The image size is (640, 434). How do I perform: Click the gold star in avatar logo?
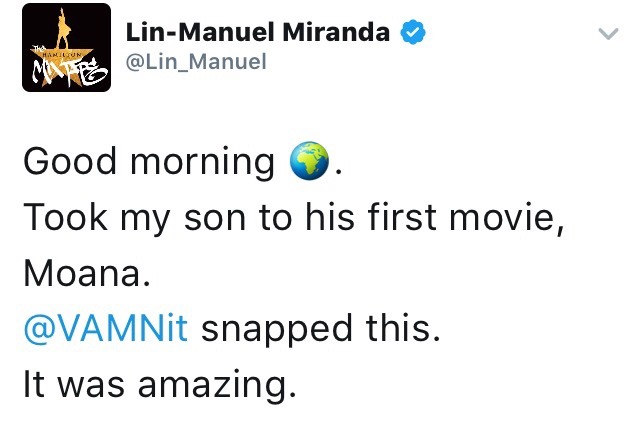(x=62, y=61)
